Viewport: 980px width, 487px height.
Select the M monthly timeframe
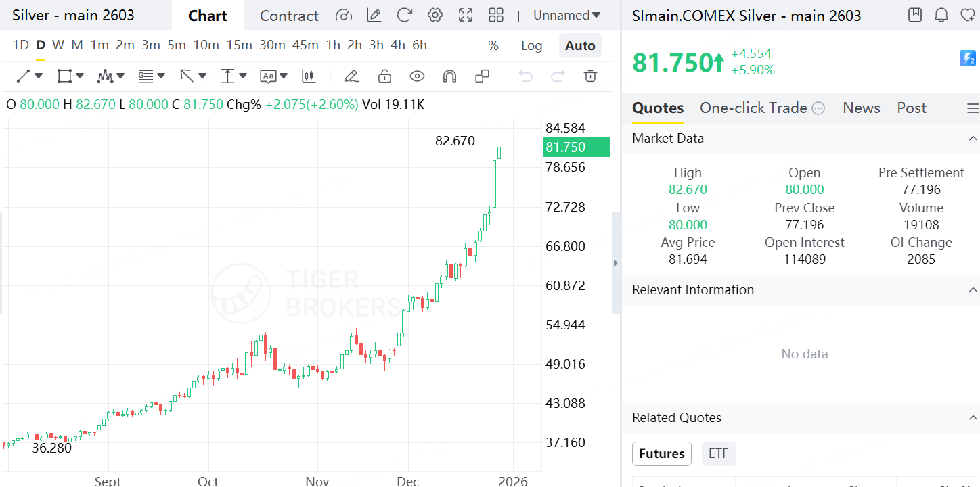pyautogui.click(x=77, y=45)
